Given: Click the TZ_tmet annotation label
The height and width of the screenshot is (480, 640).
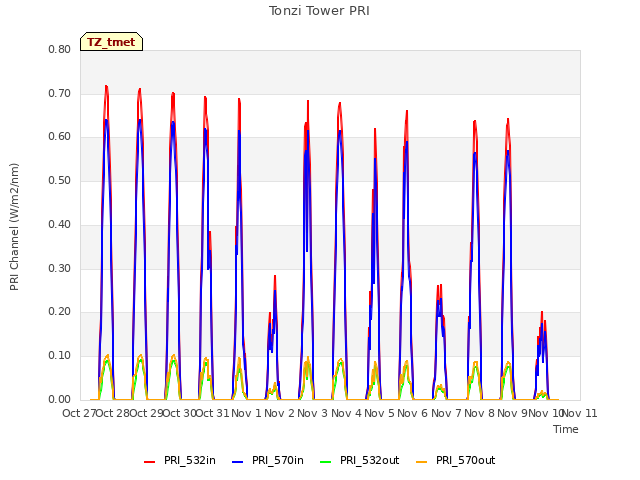Looking at the screenshot, I should (111, 42).
